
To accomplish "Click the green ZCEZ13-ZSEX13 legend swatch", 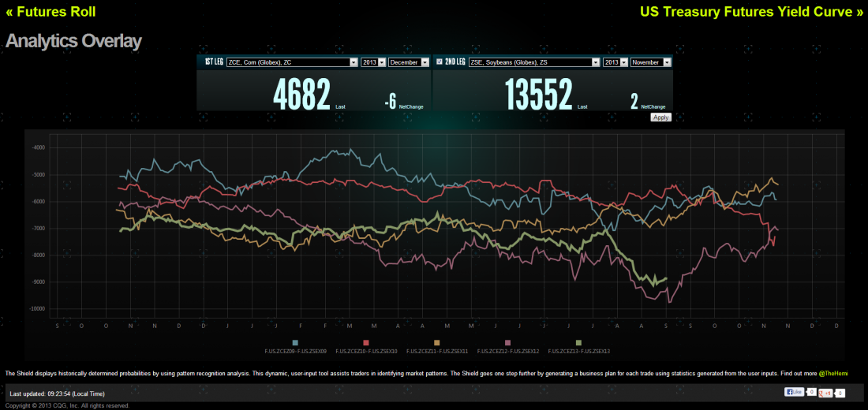I will [x=579, y=343].
